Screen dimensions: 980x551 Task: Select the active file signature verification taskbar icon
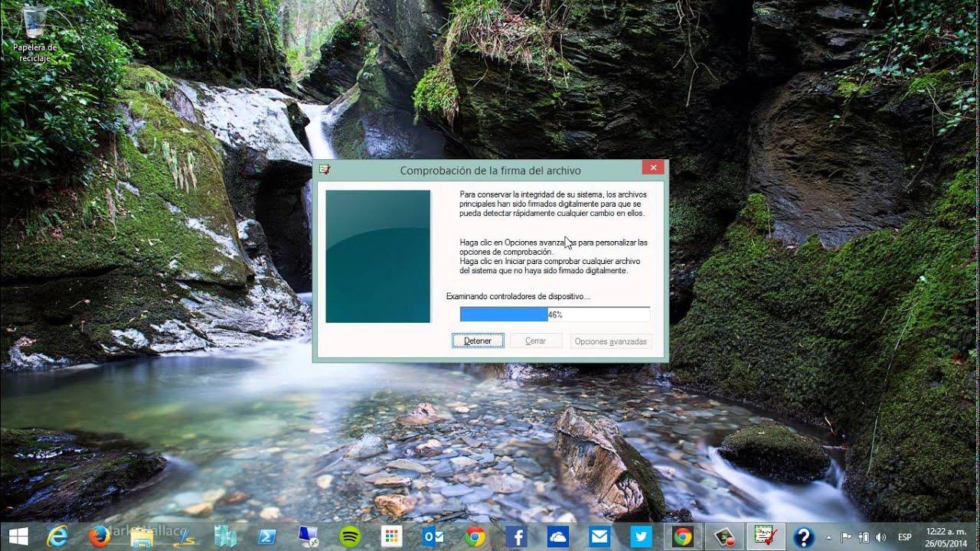[764, 536]
